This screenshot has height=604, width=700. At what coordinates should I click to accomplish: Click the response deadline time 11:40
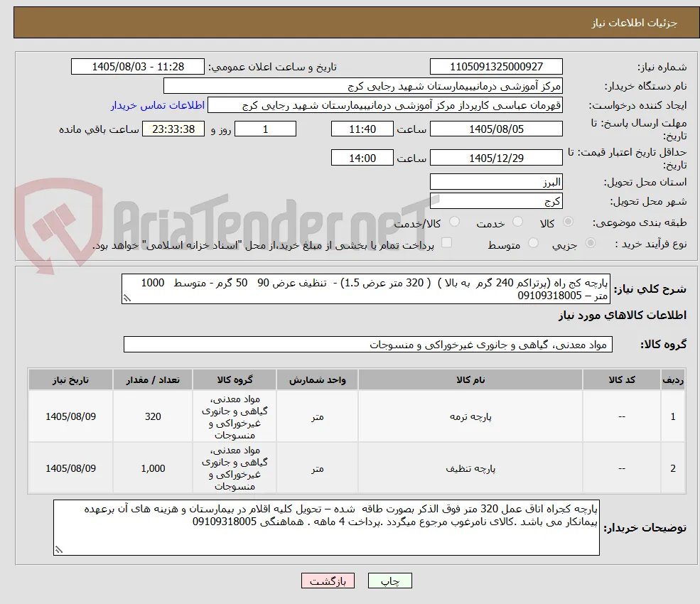coord(362,129)
